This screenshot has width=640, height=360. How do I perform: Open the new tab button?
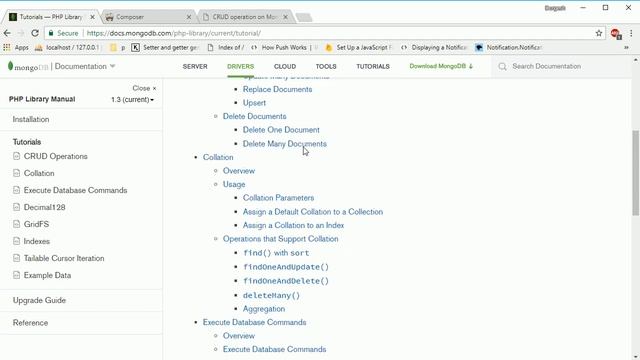303,17
